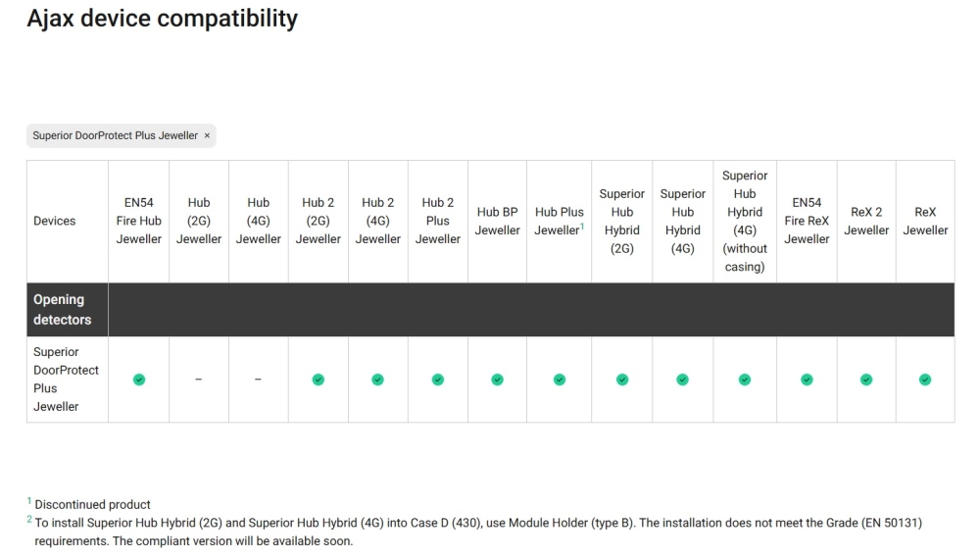
Task: Click green checkmark under Hub 2 (2G) Jeweller
Action: 318,380
